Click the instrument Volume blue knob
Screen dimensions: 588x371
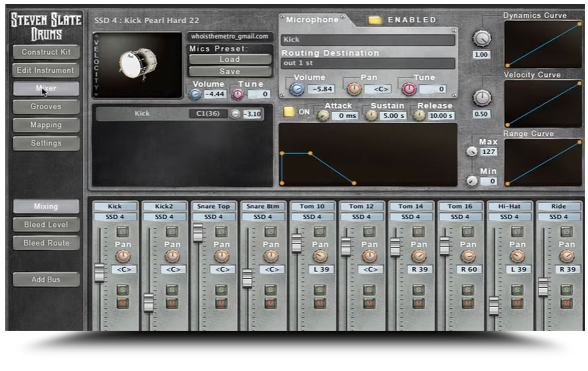coord(195,95)
